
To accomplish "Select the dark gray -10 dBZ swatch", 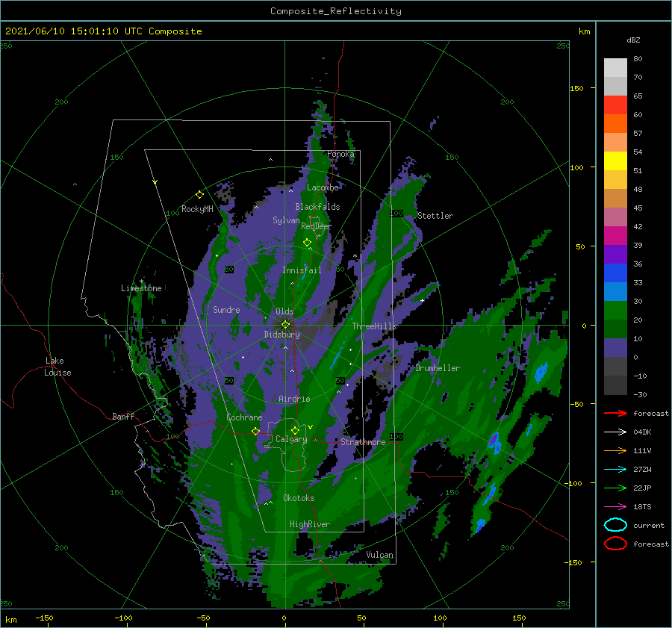I will pyautogui.click(x=615, y=385).
